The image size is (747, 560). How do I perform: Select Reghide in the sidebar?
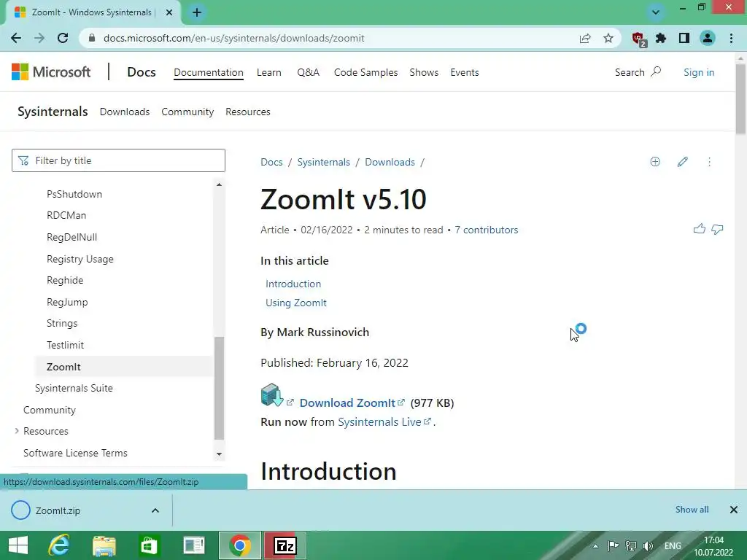click(x=65, y=280)
